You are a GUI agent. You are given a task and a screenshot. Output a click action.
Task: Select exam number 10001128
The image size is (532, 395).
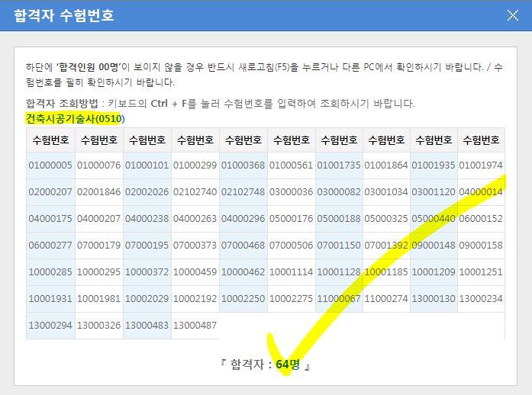tap(339, 272)
